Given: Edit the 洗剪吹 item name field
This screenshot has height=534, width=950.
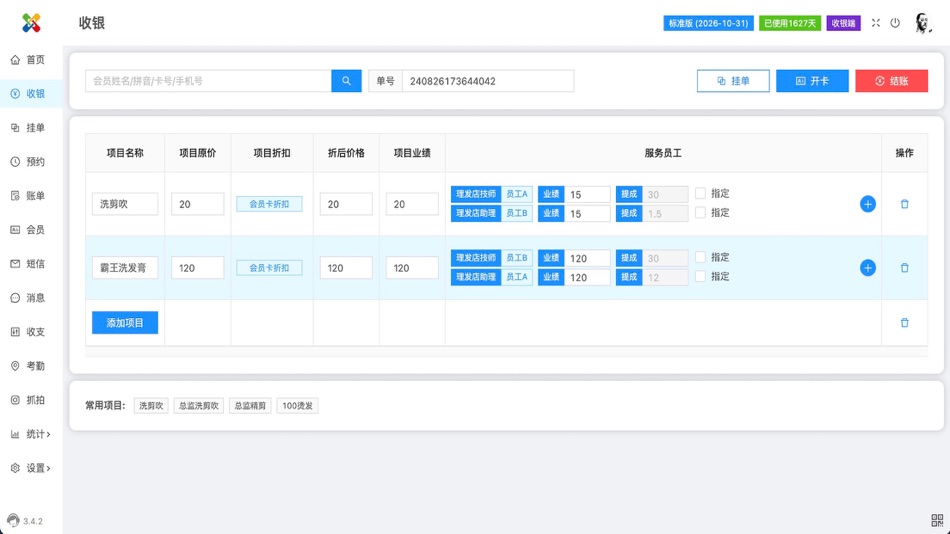Looking at the screenshot, I should (x=125, y=204).
